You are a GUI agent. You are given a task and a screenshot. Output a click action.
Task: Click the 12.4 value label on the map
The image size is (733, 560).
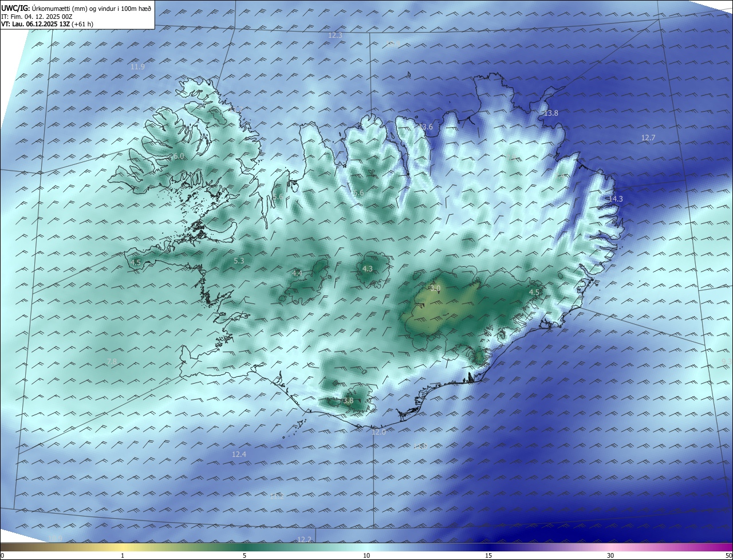(239, 455)
